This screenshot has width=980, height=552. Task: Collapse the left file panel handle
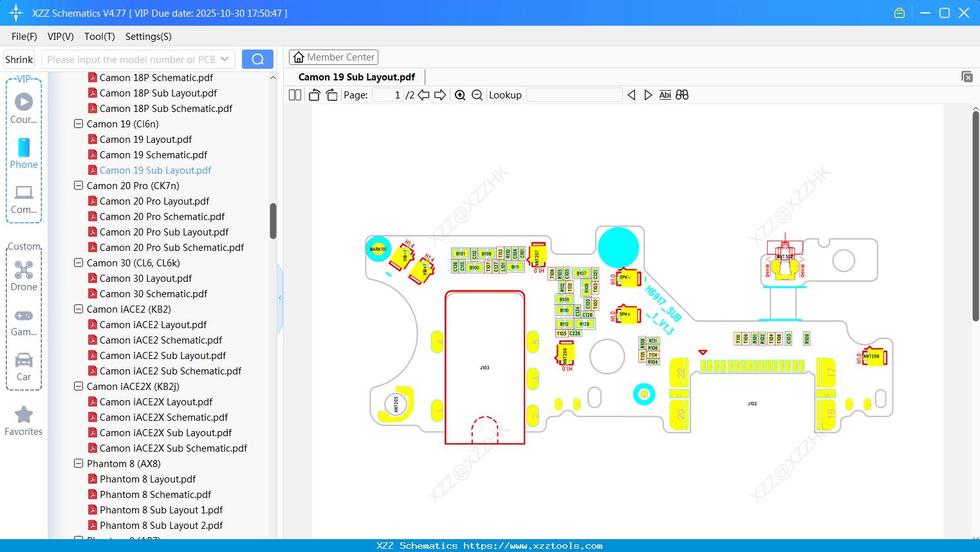pos(280,298)
